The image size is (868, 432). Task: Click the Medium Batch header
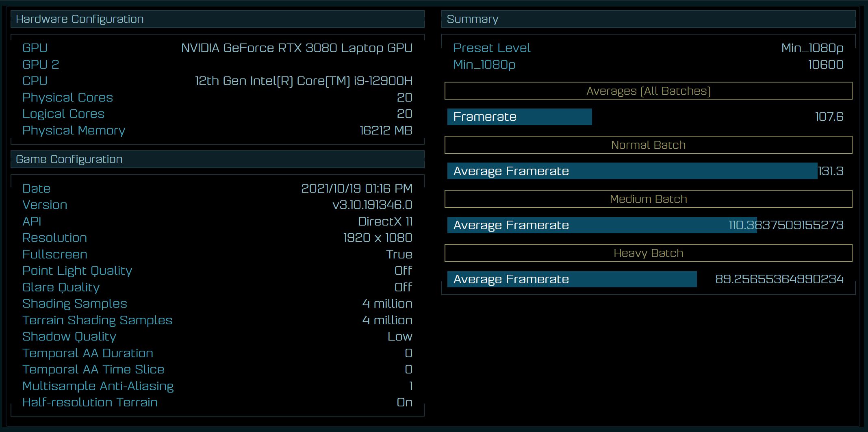pyautogui.click(x=649, y=199)
